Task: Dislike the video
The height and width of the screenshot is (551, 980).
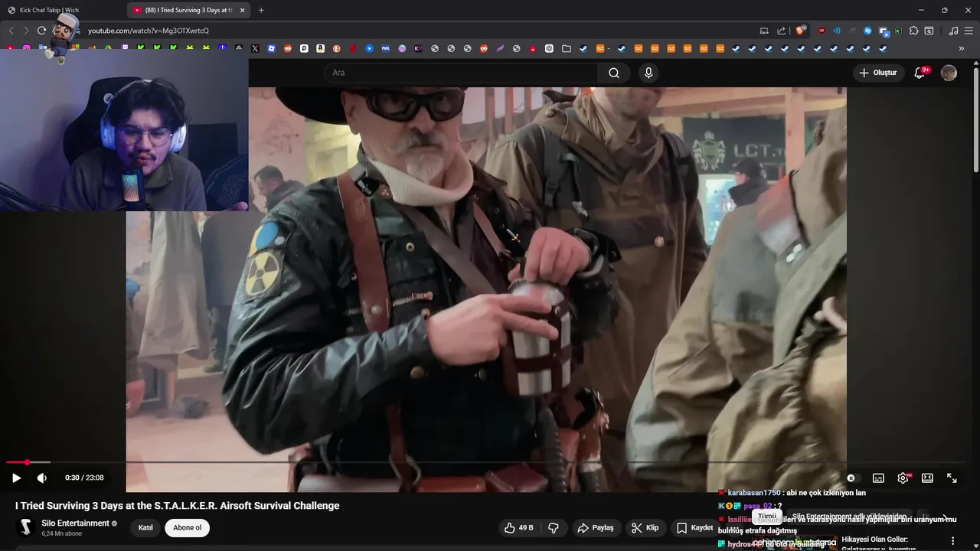Action: 554,527
